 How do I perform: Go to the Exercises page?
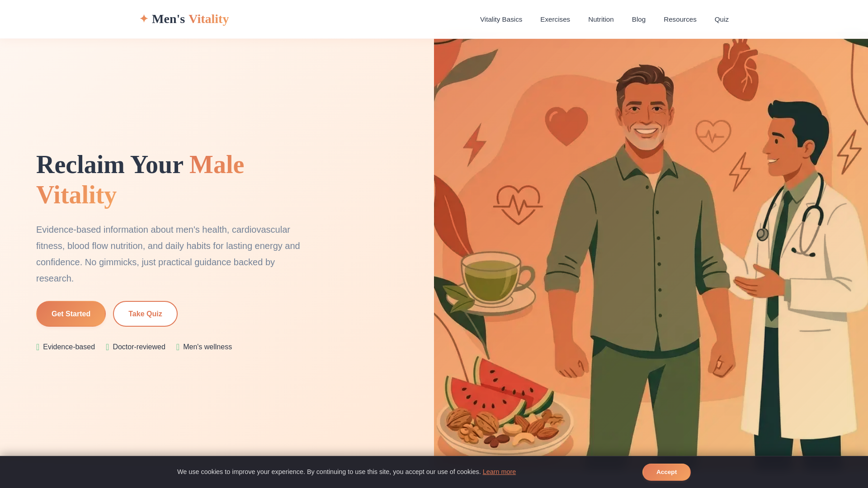[555, 19]
